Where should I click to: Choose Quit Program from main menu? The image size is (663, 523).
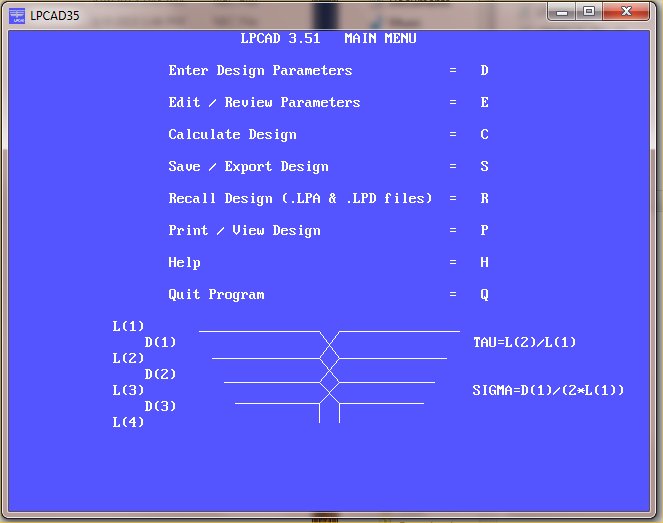pyautogui.click(x=216, y=295)
